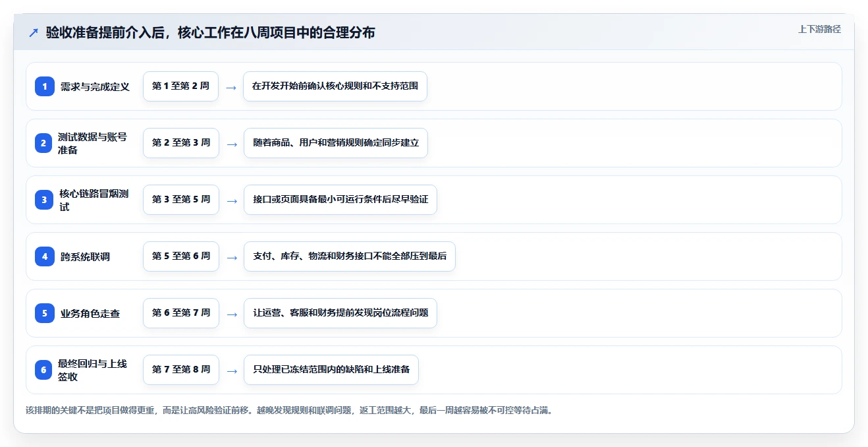
Task: Click the 第 5 至第 6 周 chip
Action: point(181,256)
